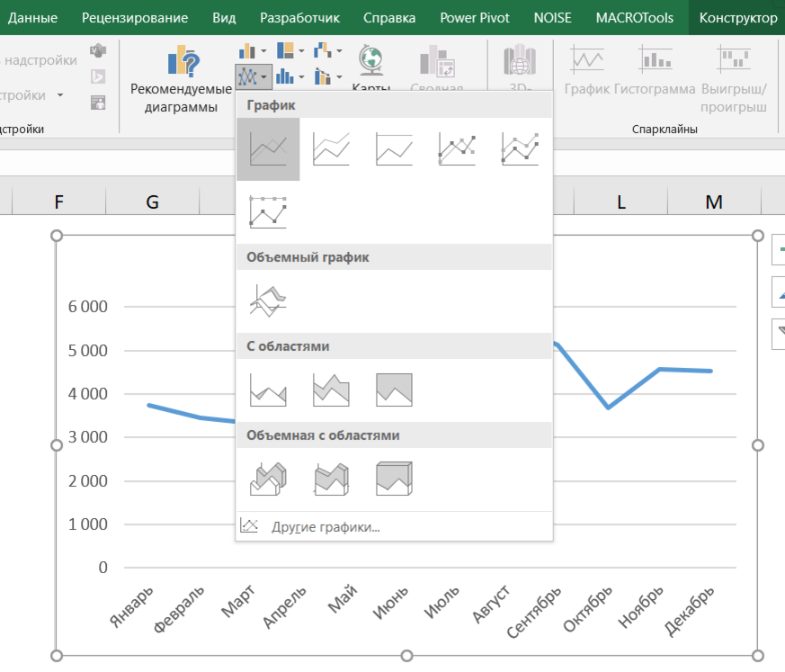Click the 3 000 axis label

(87, 437)
